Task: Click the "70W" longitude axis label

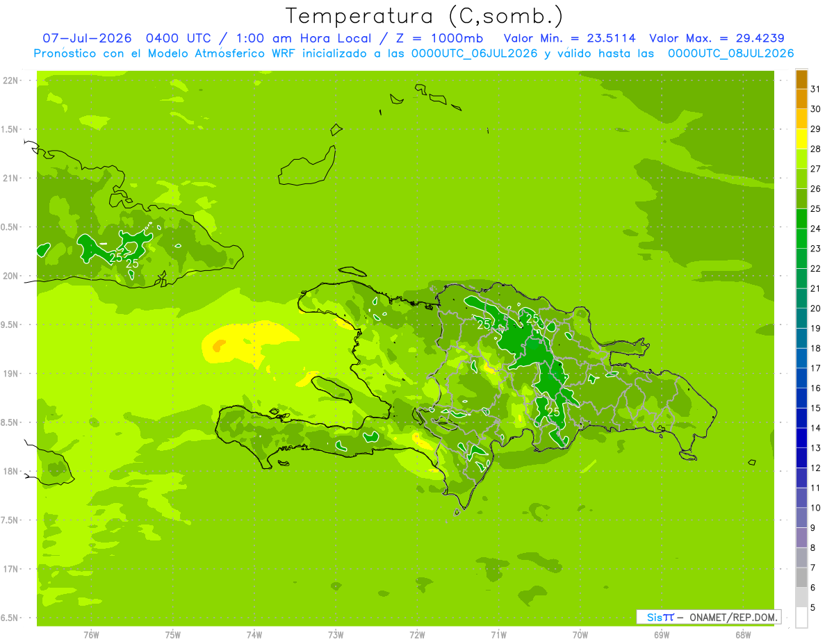Action: click(x=580, y=635)
